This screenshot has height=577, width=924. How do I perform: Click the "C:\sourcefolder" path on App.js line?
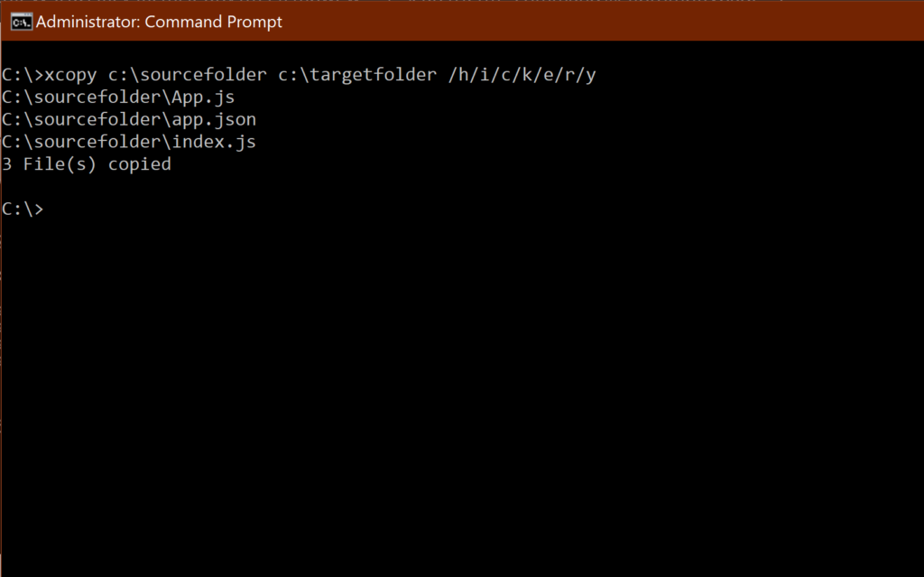tap(80, 97)
